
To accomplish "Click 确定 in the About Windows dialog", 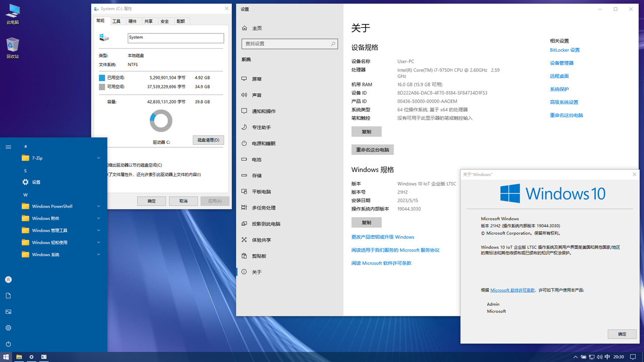I will click(x=622, y=334).
